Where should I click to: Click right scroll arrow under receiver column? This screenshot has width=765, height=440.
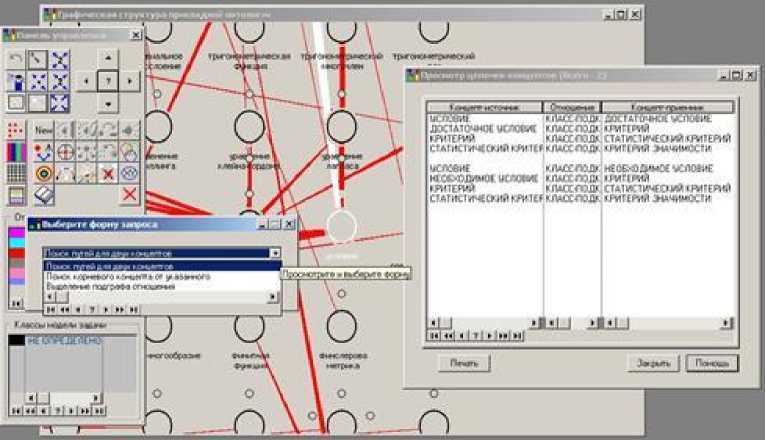point(727,322)
